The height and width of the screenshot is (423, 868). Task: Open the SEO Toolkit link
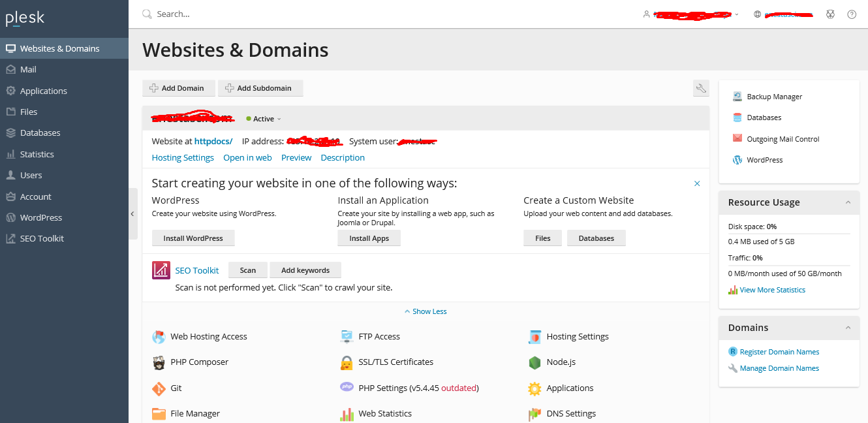pyautogui.click(x=197, y=270)
